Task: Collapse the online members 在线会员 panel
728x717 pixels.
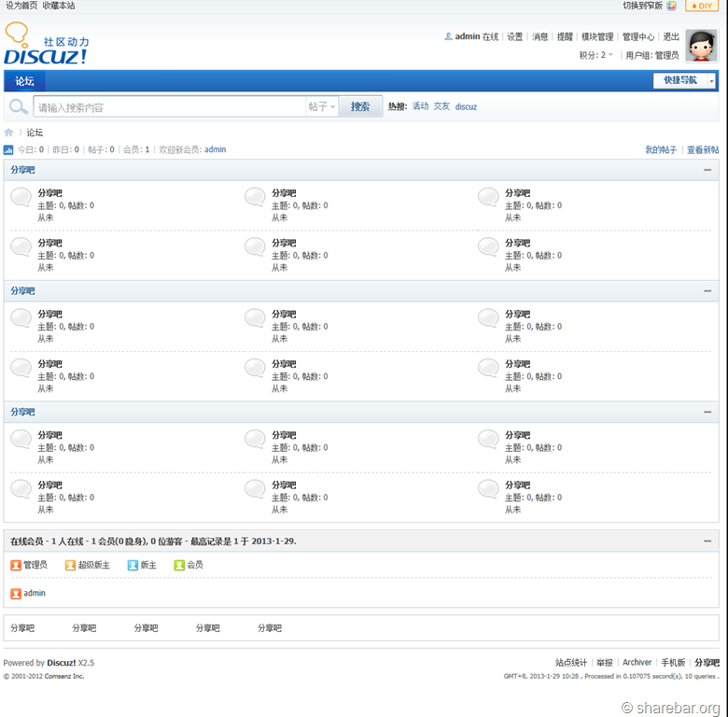Action: point(707,541)
